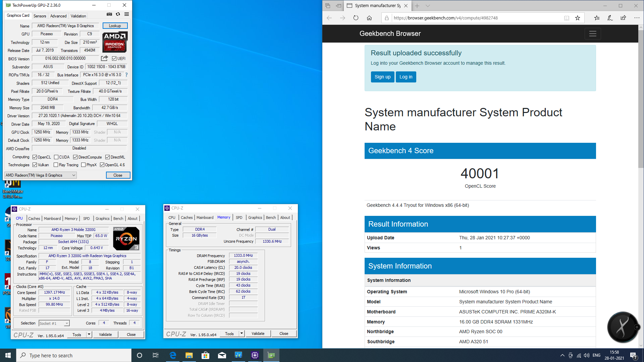644x362 pixels.
Task: Click the set tabs aside icon
Action: coord(339,6)
